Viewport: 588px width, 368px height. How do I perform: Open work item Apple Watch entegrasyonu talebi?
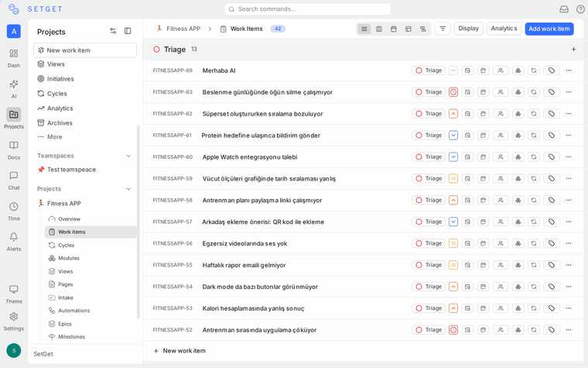250,157
